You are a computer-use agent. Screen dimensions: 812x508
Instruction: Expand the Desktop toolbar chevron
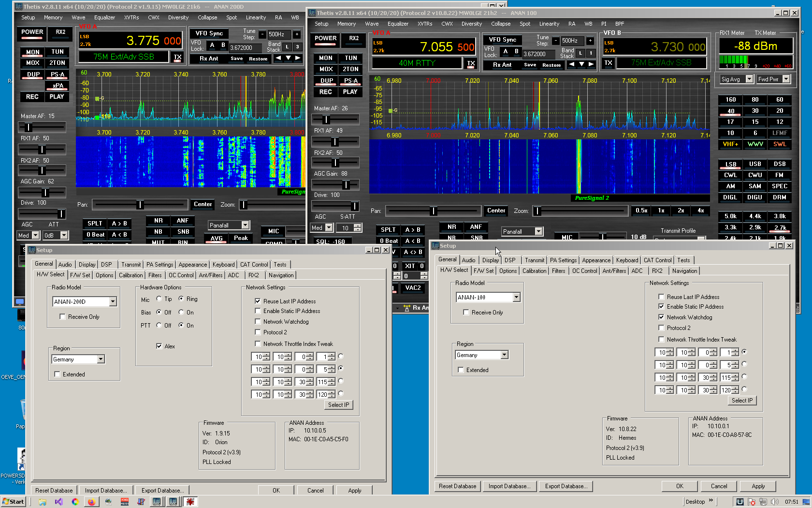(x=711, y=501)
